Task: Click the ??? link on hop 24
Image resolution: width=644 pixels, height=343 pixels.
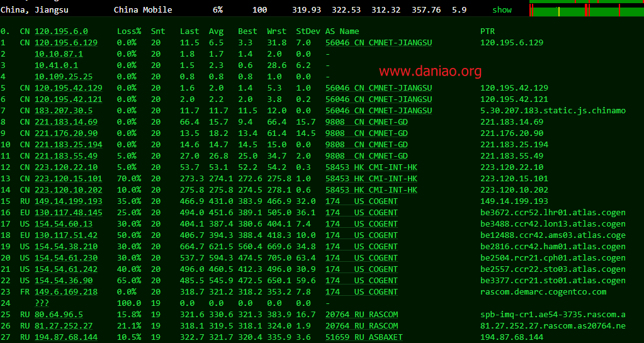Action: pos(42,303)
